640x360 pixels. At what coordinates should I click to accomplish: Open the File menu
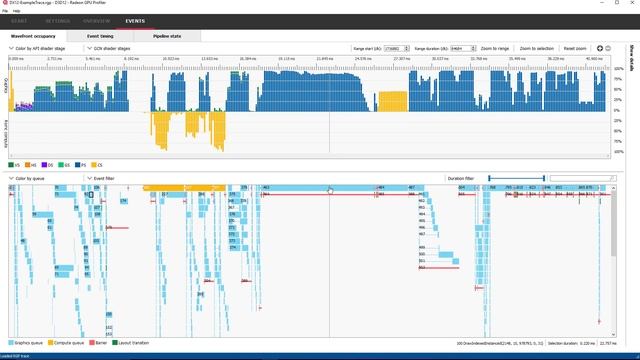(5, 11)
